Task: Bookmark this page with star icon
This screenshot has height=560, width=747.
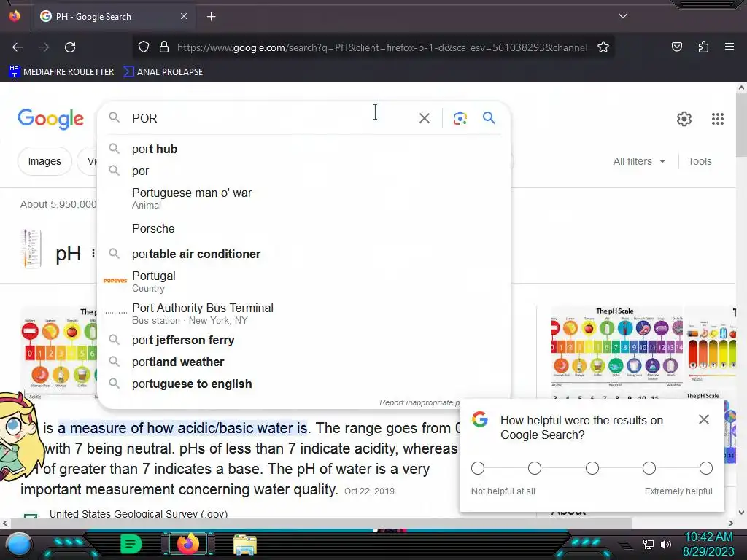Action: pos(603,47)
